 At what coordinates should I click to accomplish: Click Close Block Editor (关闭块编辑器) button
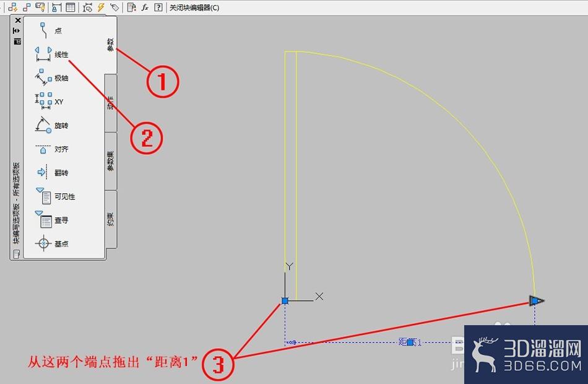(194, 7)
